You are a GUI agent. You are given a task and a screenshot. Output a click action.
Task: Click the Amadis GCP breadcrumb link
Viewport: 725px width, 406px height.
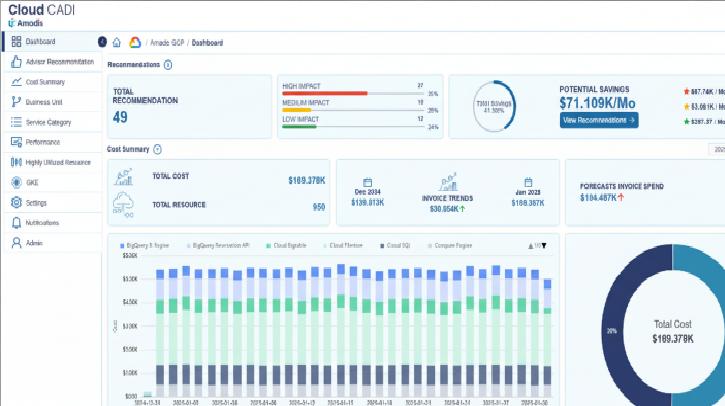click(167, 43)
